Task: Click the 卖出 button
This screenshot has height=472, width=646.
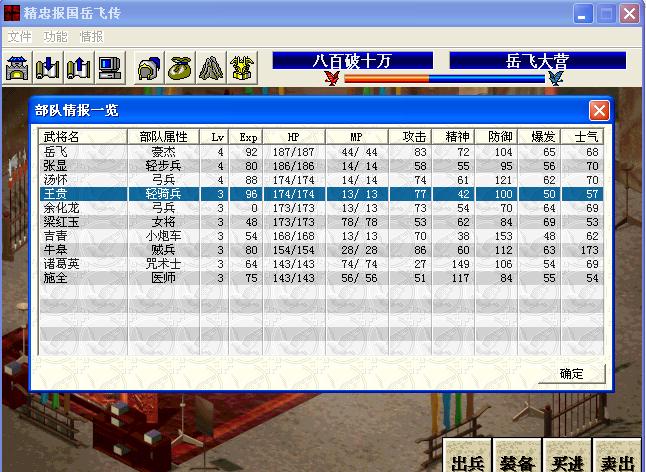Action: (617, 456)
